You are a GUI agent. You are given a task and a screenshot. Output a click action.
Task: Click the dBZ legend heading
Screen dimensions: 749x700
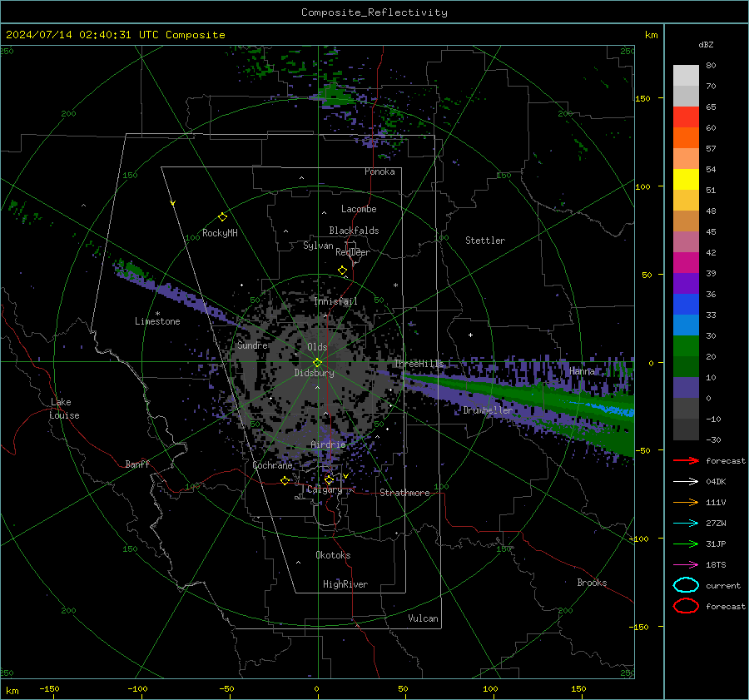pos(706,44)
